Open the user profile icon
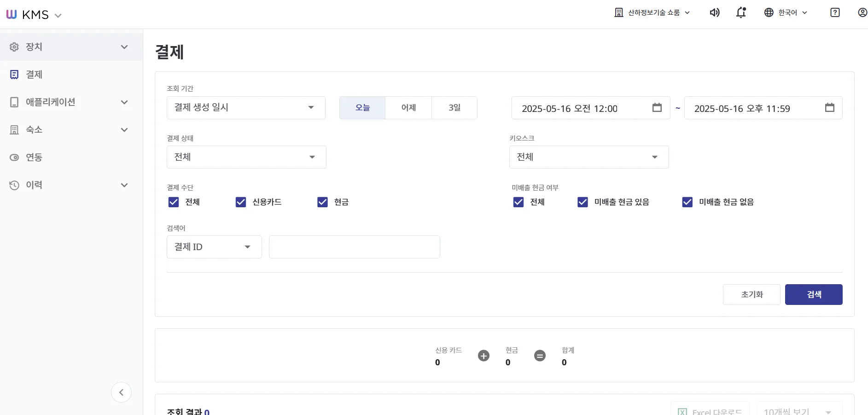 coord(862,12)
